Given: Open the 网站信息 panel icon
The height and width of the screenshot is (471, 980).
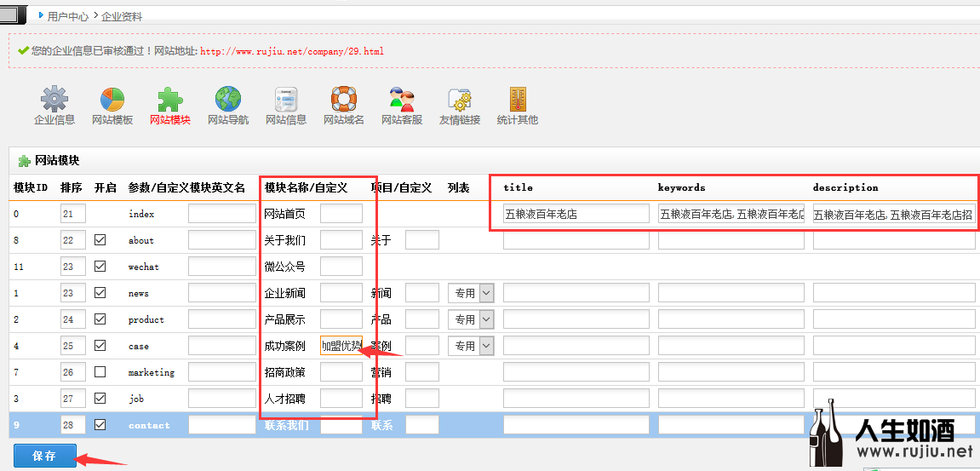Looking at the screenshot, I should coord(286,99).
